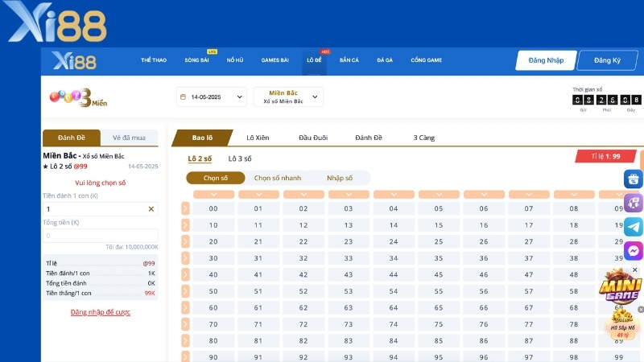
Task: Choose the Chọn số mode
Action: pos(216,178)
